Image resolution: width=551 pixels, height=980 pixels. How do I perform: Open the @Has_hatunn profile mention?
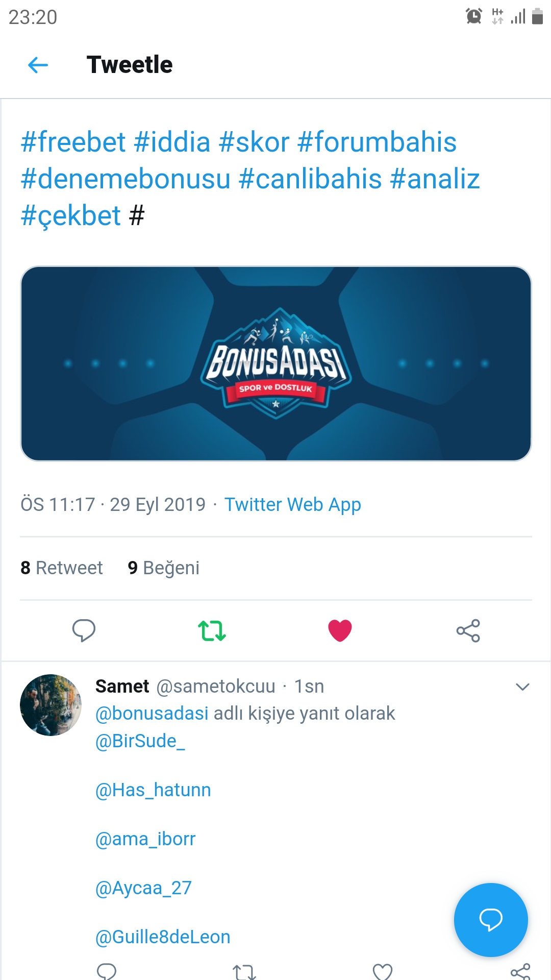(x=153, y=790)
